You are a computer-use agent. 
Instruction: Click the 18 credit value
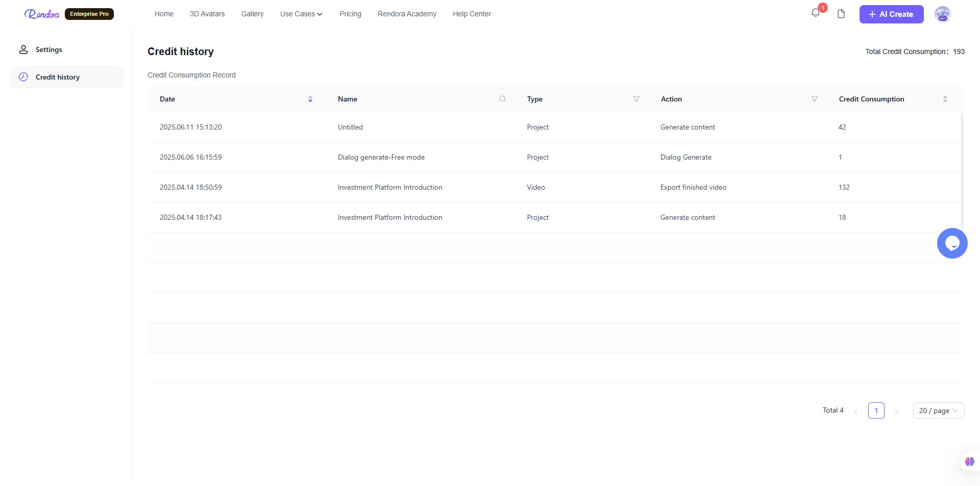(x=842, y=217)
